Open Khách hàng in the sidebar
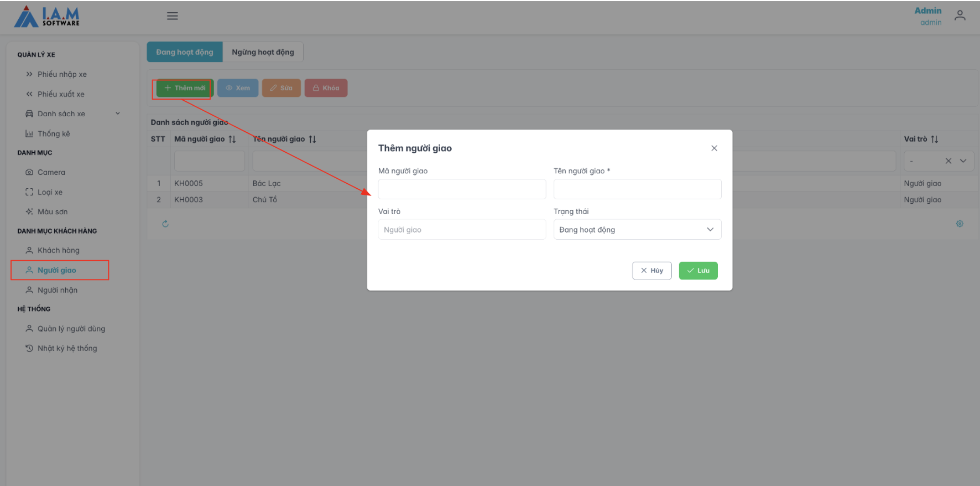Viewport: 980px width, 486px height. tap(59, 251)
